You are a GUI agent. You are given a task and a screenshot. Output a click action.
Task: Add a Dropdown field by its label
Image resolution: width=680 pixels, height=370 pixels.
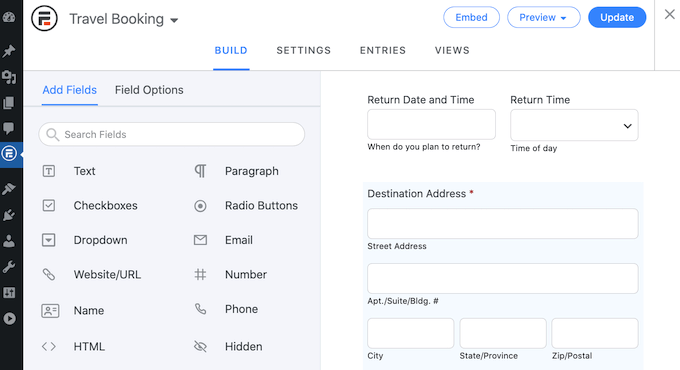[x=100, y=240]
